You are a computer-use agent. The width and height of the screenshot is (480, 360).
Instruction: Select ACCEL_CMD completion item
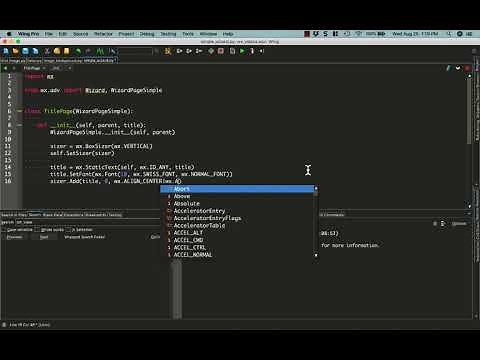tap(237, 240)
